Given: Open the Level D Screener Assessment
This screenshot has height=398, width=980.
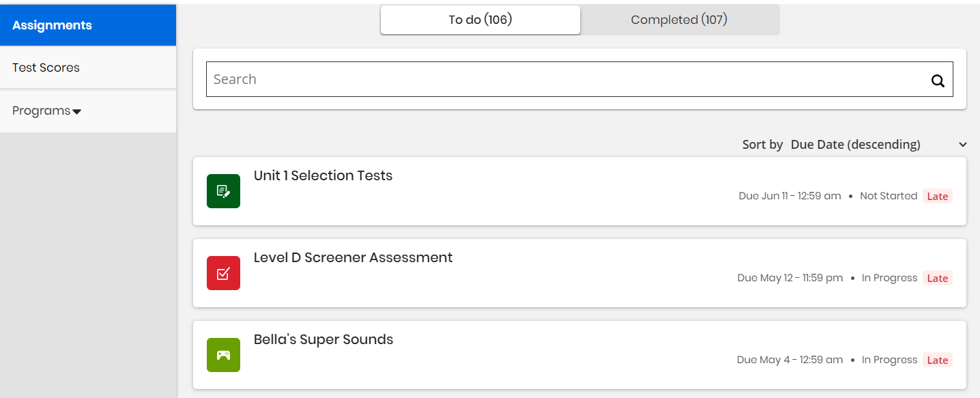Looking at the screenshot, I should pyautogui.click(x=353, y=257).
